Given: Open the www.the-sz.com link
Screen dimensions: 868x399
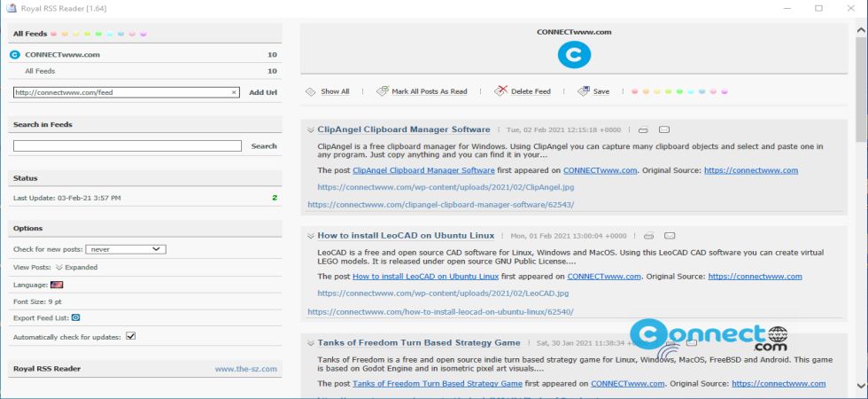Looking at the screenshot, I should [246, 369].
